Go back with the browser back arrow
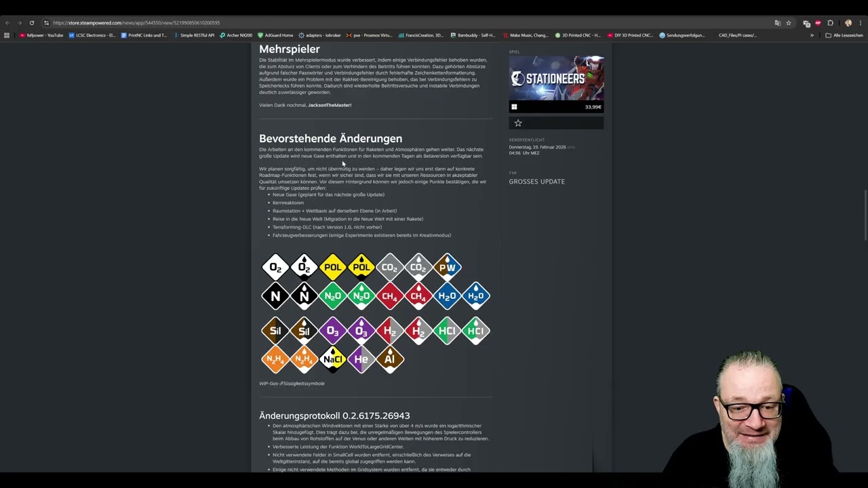This screenshot has width=868, height=488. (x=7, y=22)
